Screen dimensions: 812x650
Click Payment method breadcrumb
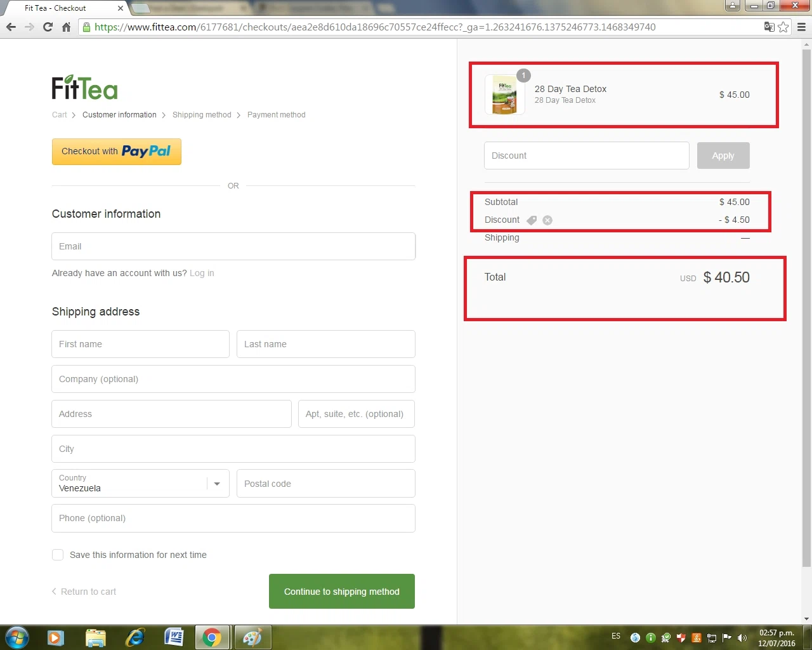pyautogui.click(x=277, y=115)
